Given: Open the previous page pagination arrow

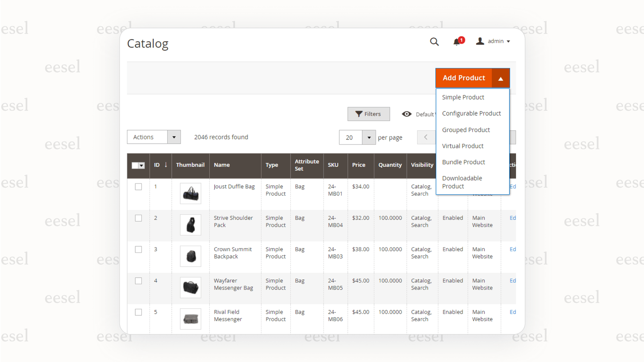Looking at the screenshot, I should click(426, 137).
